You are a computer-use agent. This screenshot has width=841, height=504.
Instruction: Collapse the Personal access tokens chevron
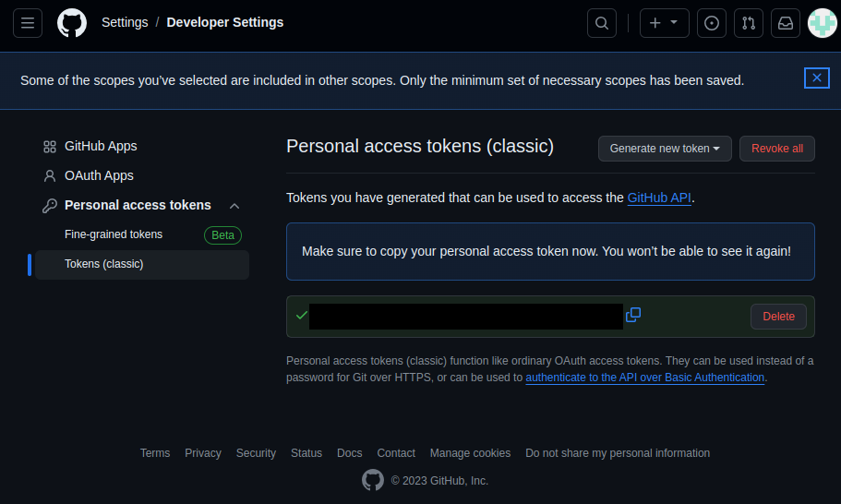coord(234,206)
